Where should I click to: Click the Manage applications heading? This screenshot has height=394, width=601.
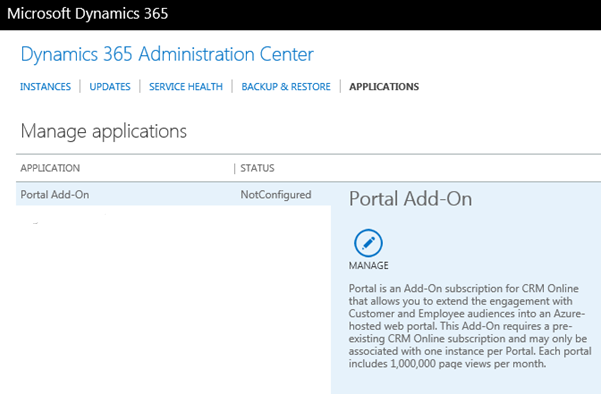tap(103, 131)
